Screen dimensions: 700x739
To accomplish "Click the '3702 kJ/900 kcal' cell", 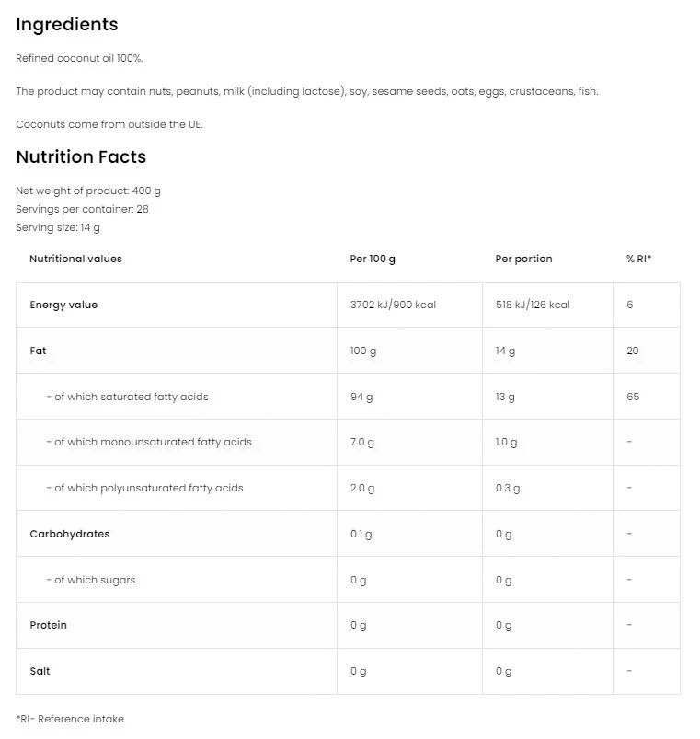I will (393, 305).
